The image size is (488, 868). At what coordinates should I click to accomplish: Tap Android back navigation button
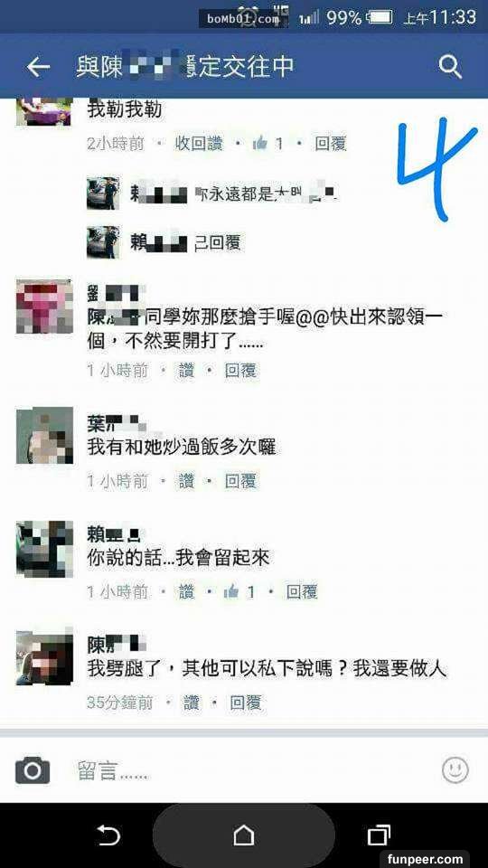click(x=108, y=835)
